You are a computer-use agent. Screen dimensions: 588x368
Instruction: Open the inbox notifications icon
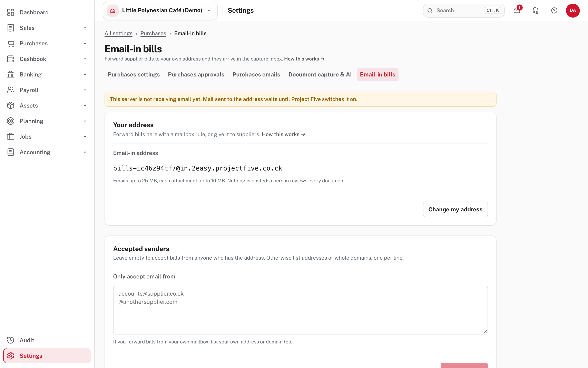click(517, 10)
